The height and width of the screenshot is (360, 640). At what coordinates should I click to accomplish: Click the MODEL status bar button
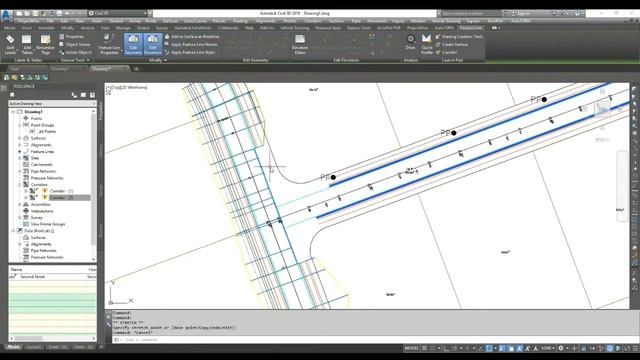click(x=411, y=348)
